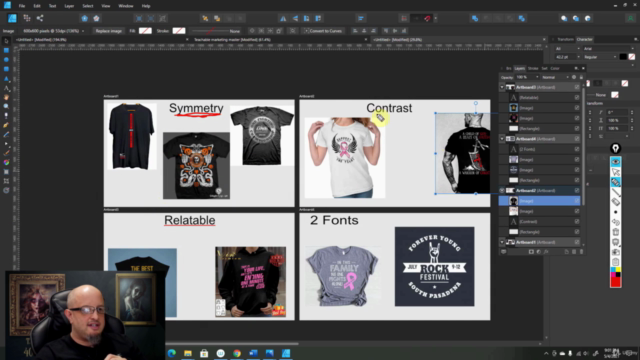
Task: Click the red swatch in annotation toolbar
Action: [x=616, y=282]
